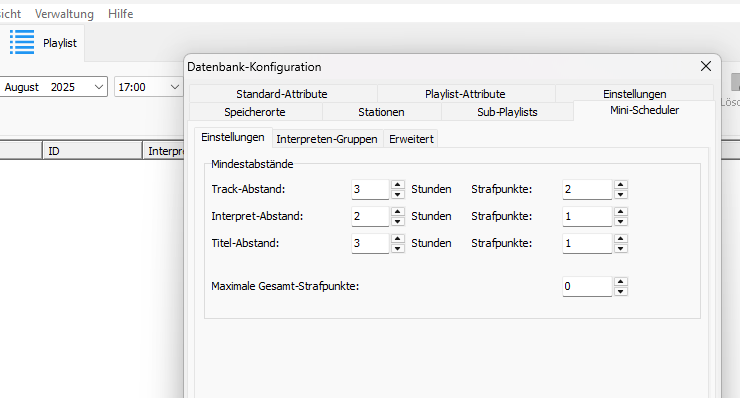Switch to the Sub-Playlists tab
This screenshot has height=398, width=740.
pyautogui.click(x=507, y=112)
